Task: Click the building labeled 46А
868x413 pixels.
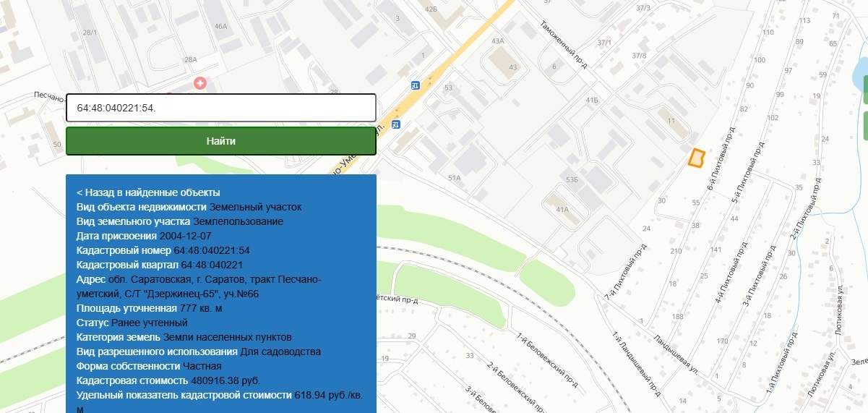Action: point(220,27)
